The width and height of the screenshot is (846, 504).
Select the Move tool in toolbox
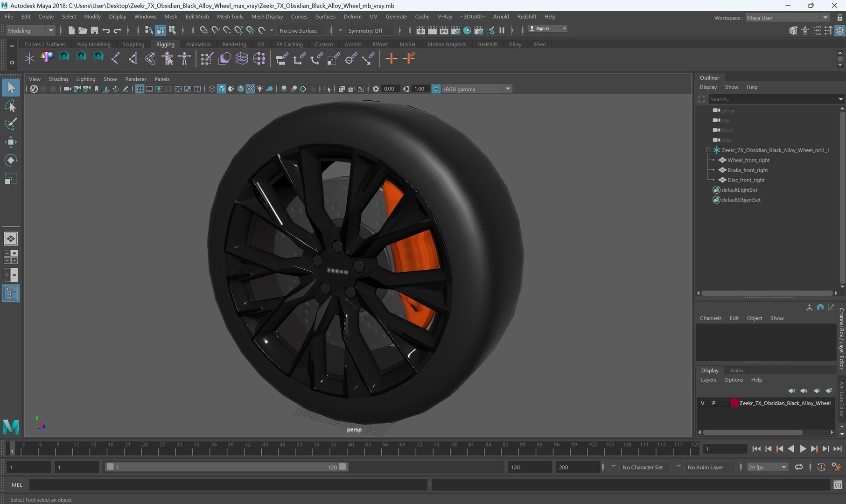point(10,142)
